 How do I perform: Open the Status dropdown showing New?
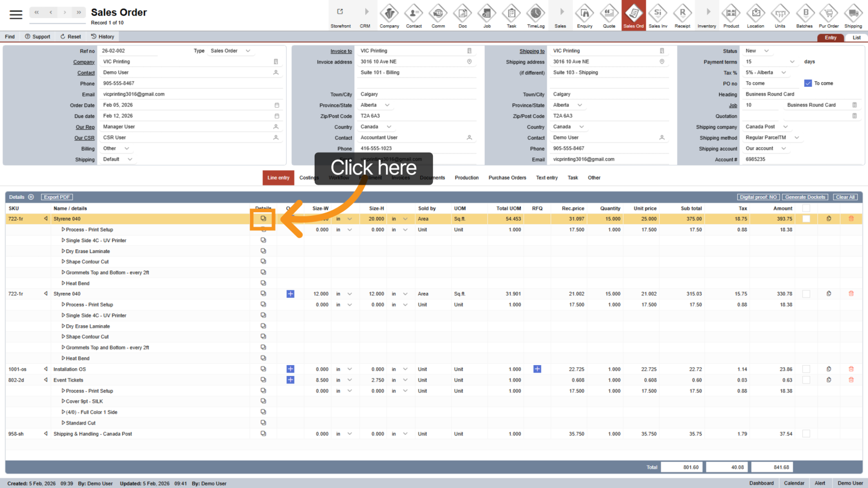pos(757,51)
